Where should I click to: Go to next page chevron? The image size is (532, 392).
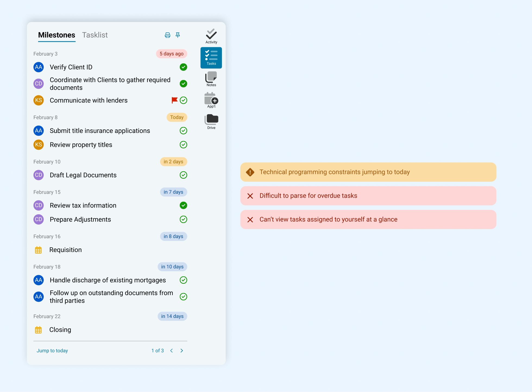click(x=182, y=351)
